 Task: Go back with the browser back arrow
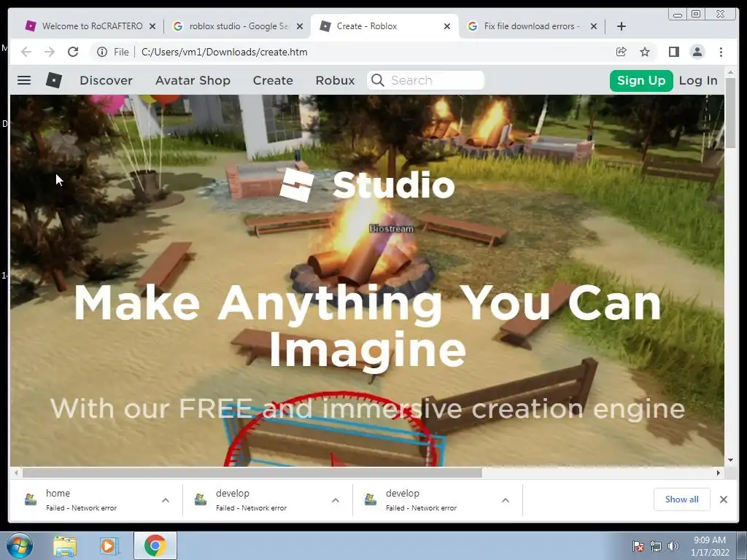[26, 52]
